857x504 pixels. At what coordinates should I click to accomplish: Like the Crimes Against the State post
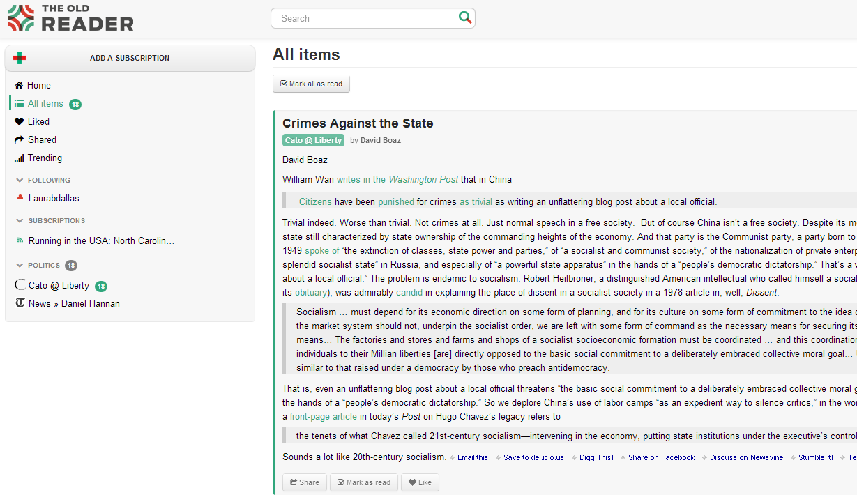420,482
